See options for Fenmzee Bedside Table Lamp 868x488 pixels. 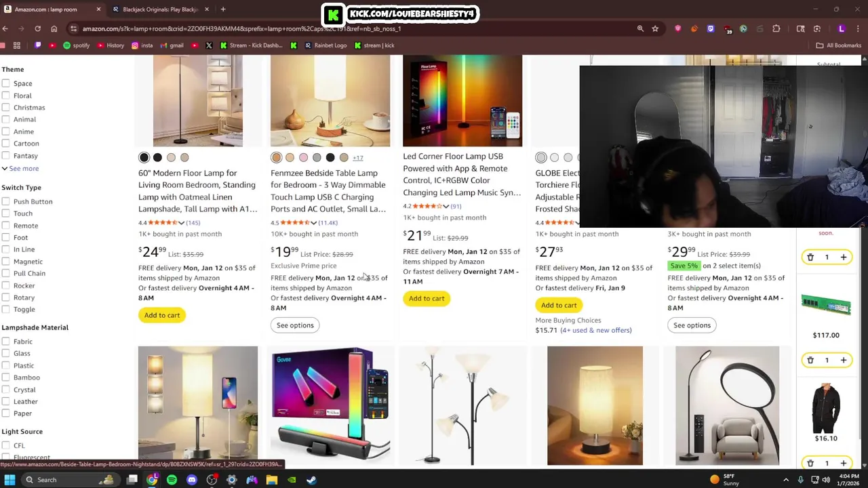pos(295,325)
